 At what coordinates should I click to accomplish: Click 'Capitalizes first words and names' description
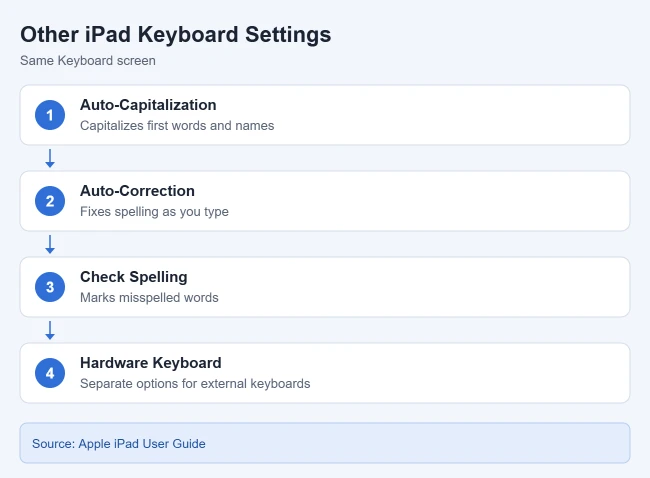pyautogui.click(x=177, y=126)
